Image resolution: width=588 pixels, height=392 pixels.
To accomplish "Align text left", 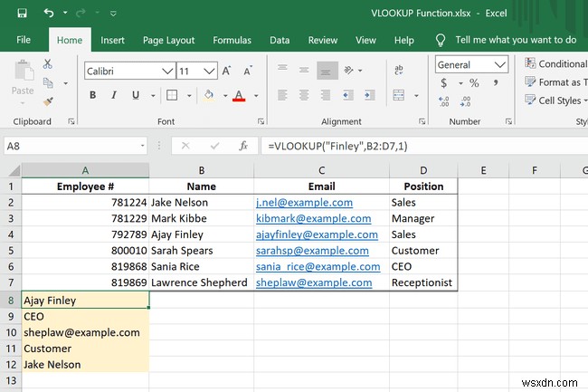I will point(282,95).
